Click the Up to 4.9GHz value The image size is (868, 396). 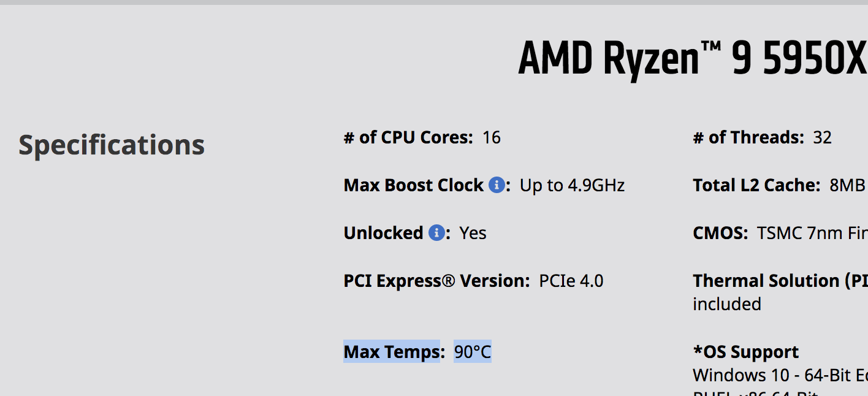(x=572, y=185)
